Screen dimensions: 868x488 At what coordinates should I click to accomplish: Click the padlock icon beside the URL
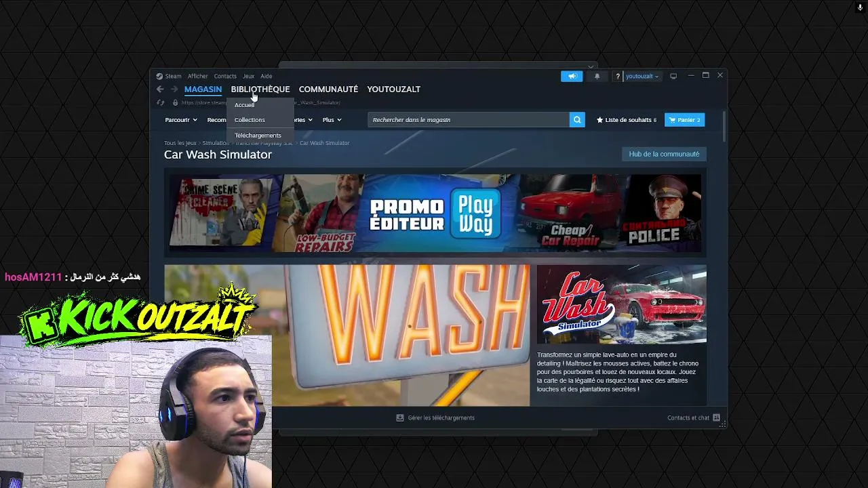click(175, 103)
